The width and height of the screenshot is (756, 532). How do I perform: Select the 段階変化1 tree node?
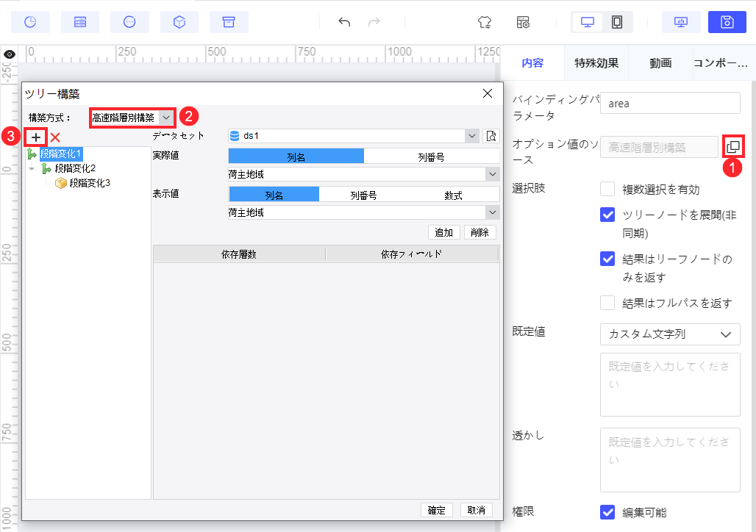click(61, 154)
